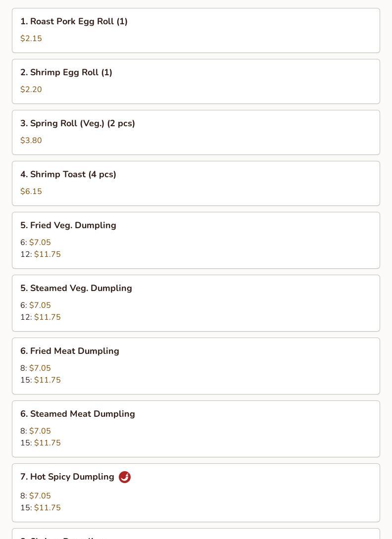Screen dimensions: 392x539
Task: Pick 12-piece $11.75 Steamed Veg. Dumpling option
Action: 41,317
